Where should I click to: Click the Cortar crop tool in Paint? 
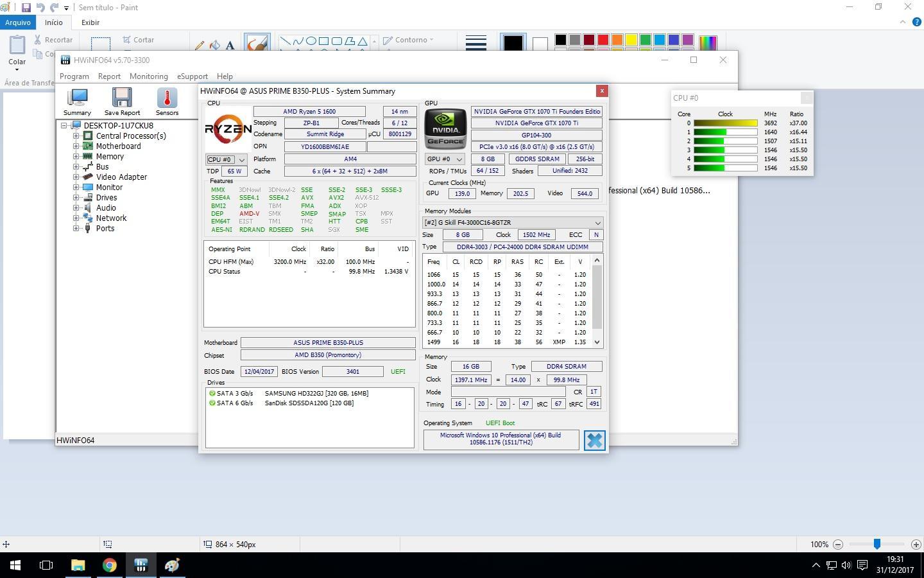[139, 40]
